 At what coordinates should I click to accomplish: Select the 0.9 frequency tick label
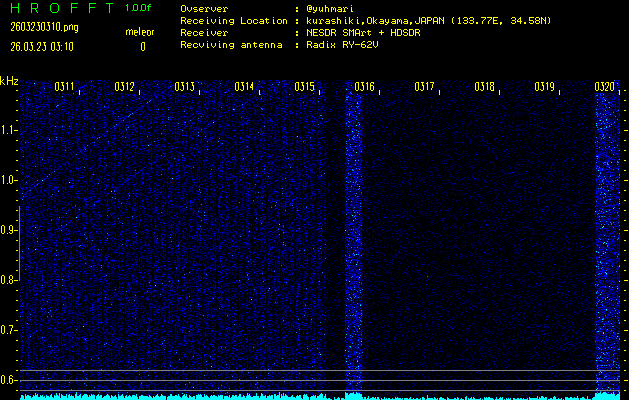pyautogui.click(x=9, y=230)
